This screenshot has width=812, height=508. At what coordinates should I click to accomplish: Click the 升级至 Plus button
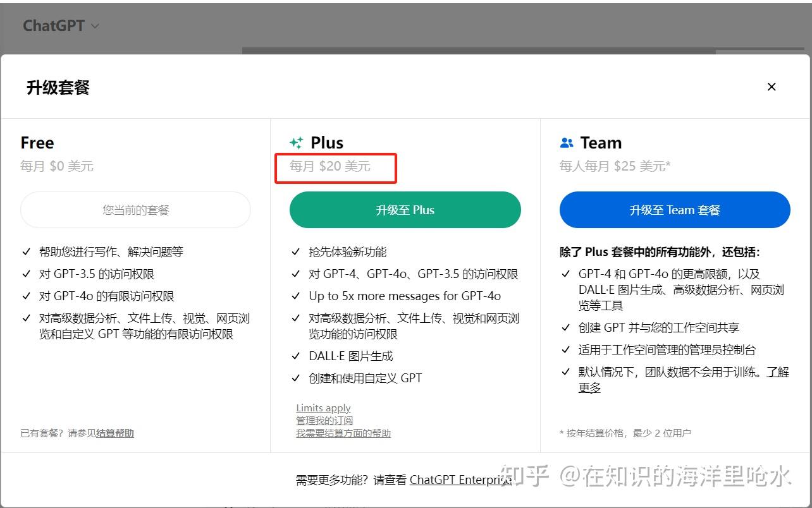[405, 210]
